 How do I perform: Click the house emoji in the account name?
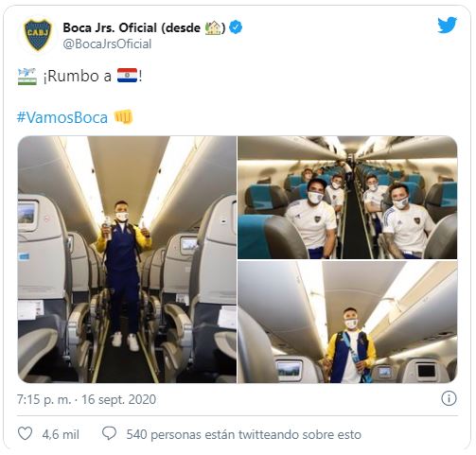[213, 27]
